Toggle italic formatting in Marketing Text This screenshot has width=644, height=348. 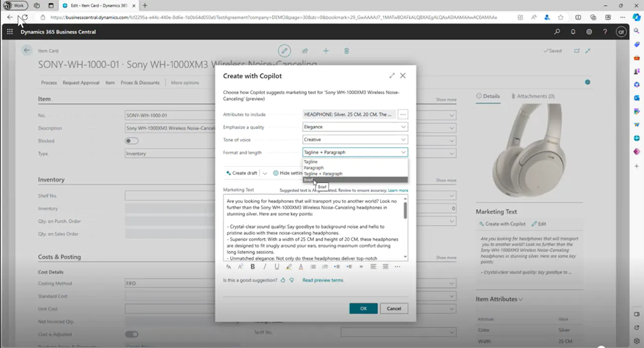[265, 267]
